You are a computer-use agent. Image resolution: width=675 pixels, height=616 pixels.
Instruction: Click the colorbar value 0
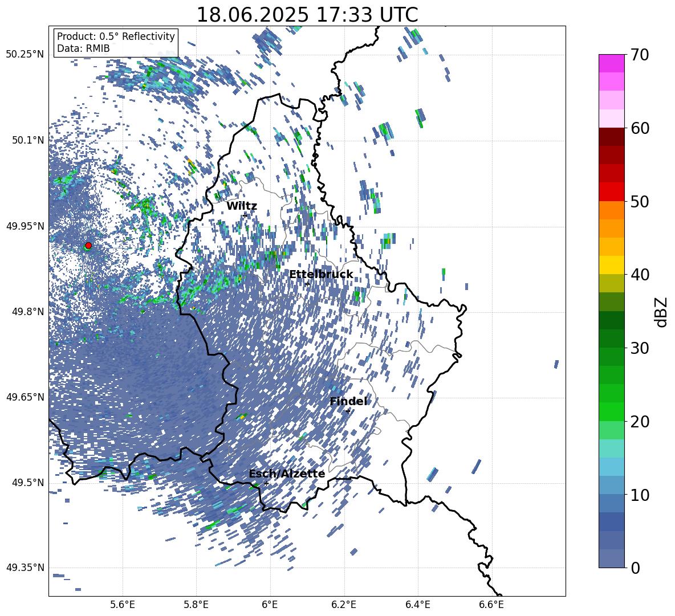click(x=635, y=568)
